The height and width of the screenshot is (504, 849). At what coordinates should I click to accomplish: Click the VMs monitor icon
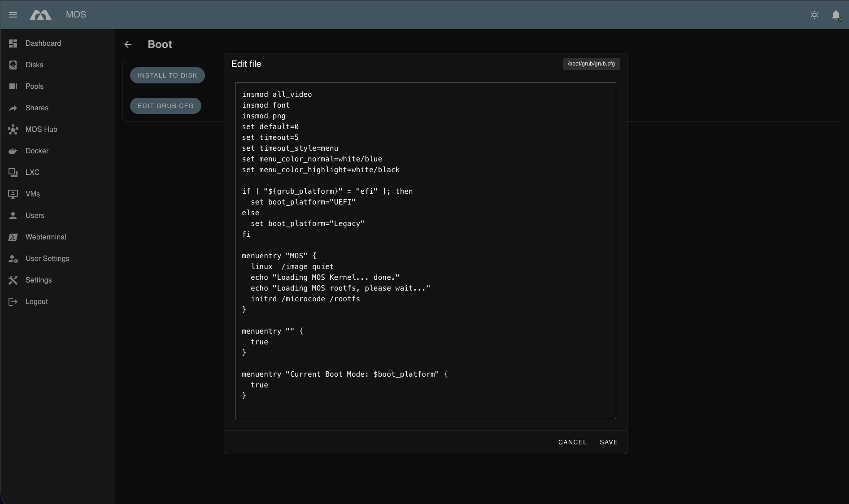tap(13, 194)
